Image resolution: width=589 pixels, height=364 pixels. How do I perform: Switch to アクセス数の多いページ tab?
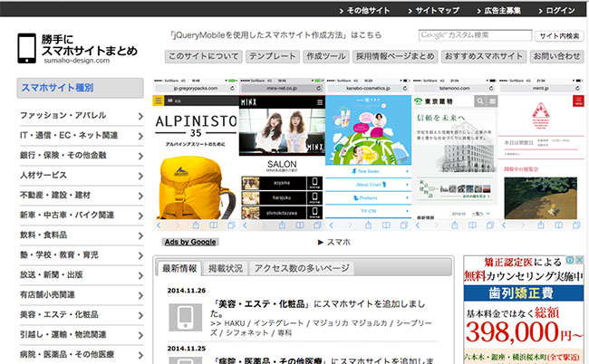point(302,269)
